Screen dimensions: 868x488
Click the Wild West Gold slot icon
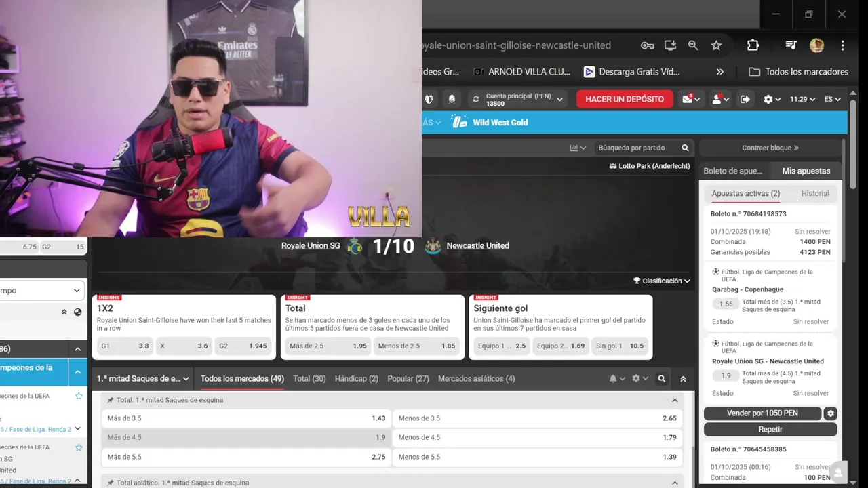(x=460, y=122)
